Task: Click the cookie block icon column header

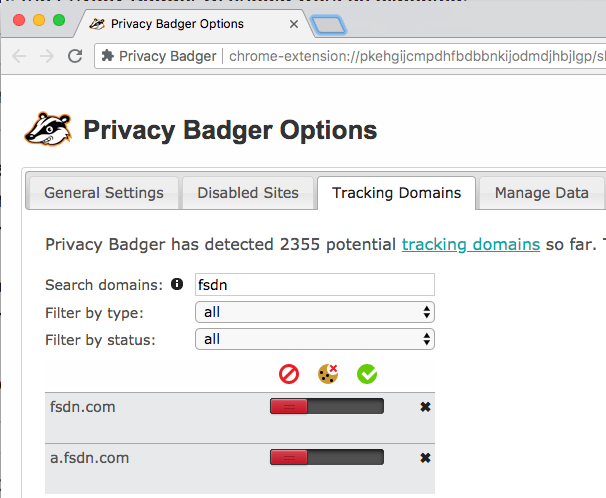Action: click(327, 374)
